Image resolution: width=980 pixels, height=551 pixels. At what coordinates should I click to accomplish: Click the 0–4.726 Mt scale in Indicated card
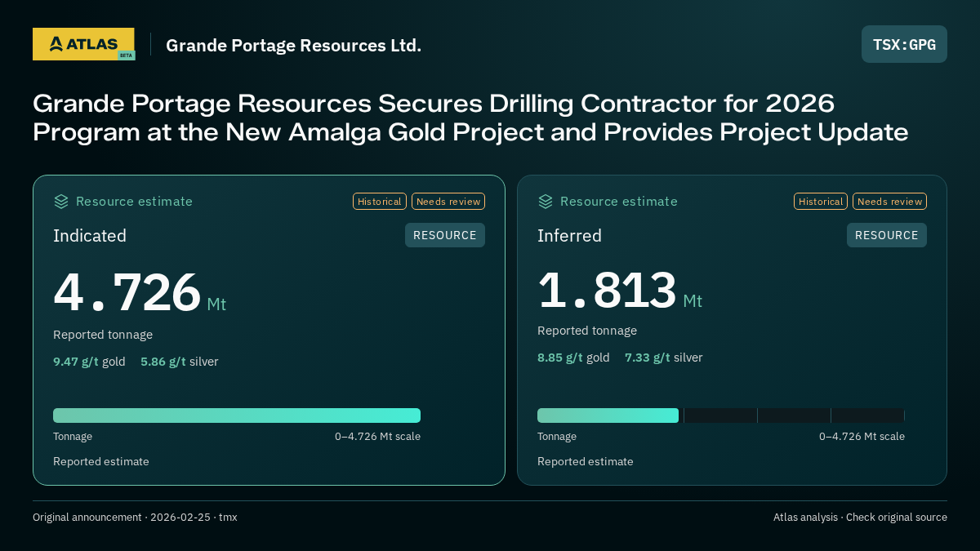[377, 437]
